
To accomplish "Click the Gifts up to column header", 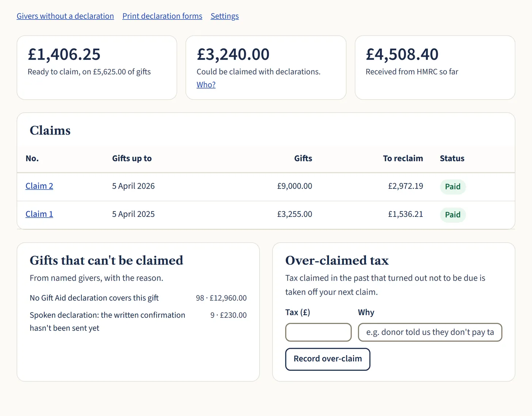I will click(x=132, y=159).
